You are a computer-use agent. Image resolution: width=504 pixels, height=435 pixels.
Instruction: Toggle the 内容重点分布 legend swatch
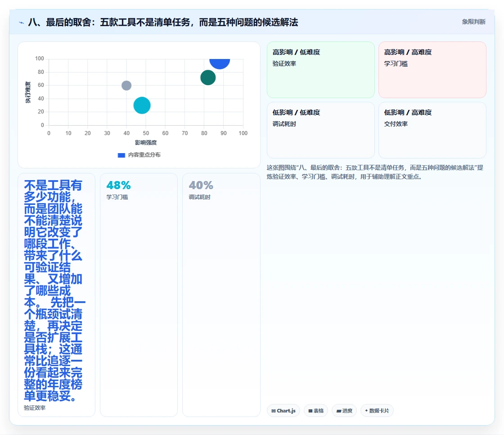121,155
